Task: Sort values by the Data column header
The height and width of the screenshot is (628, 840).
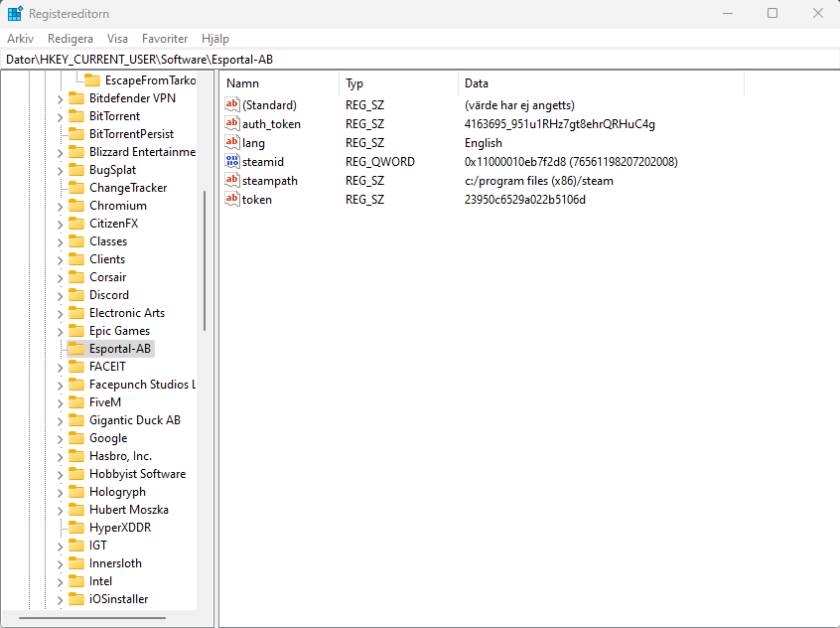Action: [x=601, y=83]
